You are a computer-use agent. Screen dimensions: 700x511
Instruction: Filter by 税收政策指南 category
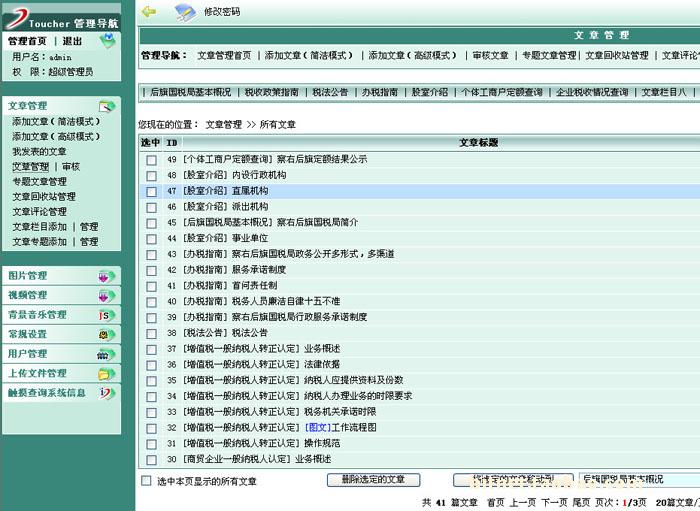(x=271, y=92)
